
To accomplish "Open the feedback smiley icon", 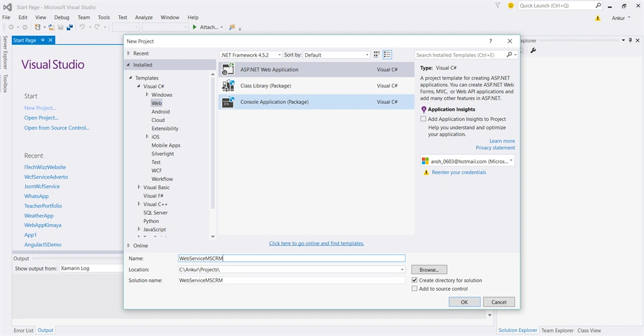I will [511, 5].
